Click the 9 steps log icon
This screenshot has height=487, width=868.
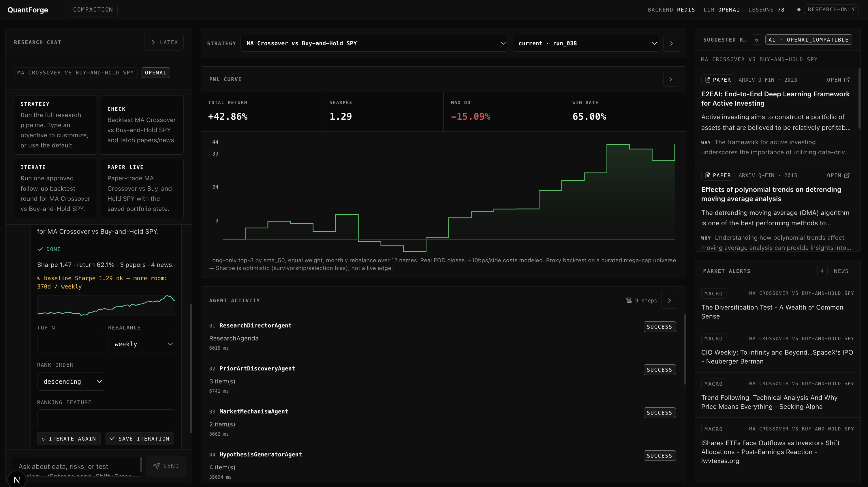(x=629, y=300)
